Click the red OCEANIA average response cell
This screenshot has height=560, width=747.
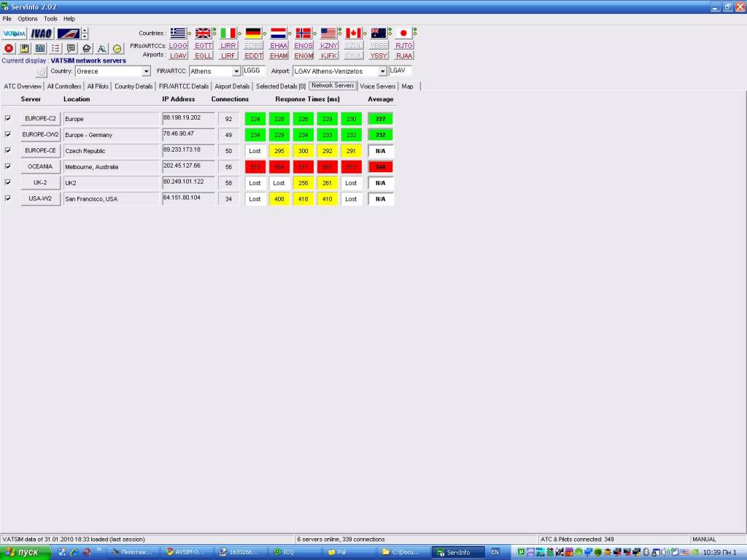pyautogui.click(x=380, y=167)
